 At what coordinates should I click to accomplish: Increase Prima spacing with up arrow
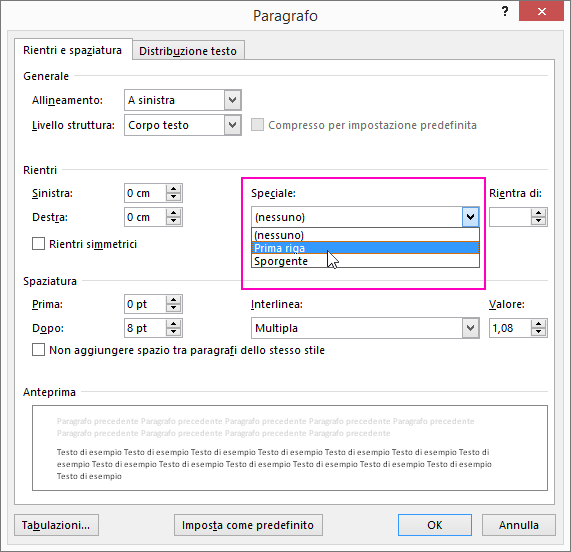click(x=174, y=300)
